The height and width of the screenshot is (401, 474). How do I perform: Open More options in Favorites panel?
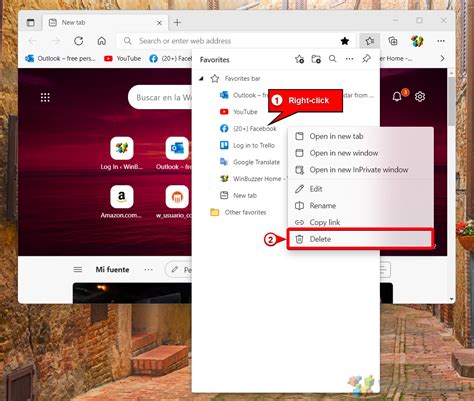[x=349, y=59]
